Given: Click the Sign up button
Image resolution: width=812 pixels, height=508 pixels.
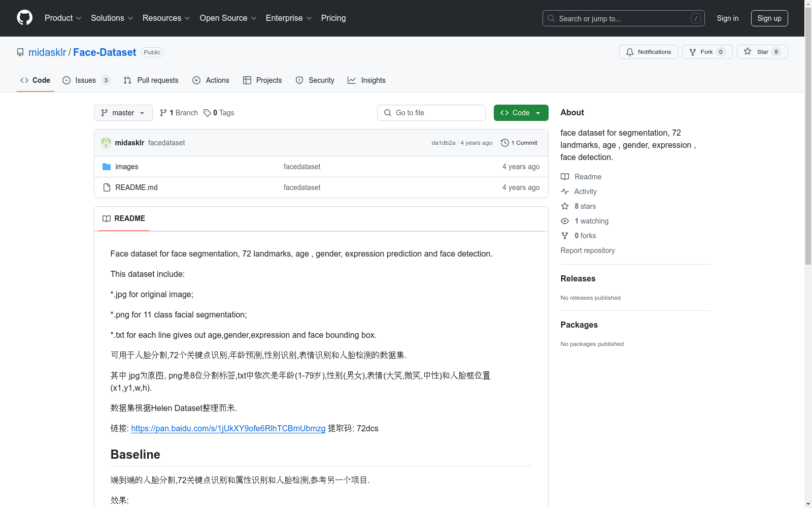Looking at the screenshot, I should 769,18.
